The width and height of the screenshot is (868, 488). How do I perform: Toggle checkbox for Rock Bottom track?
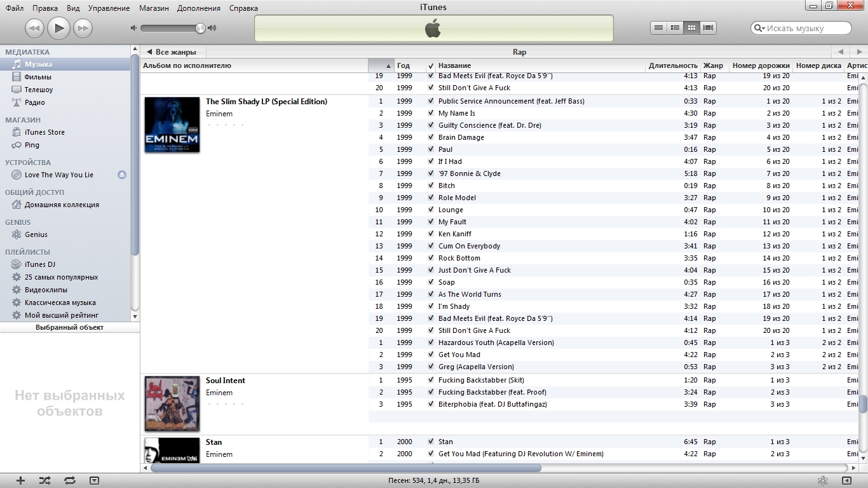click(x=431, y=258)
